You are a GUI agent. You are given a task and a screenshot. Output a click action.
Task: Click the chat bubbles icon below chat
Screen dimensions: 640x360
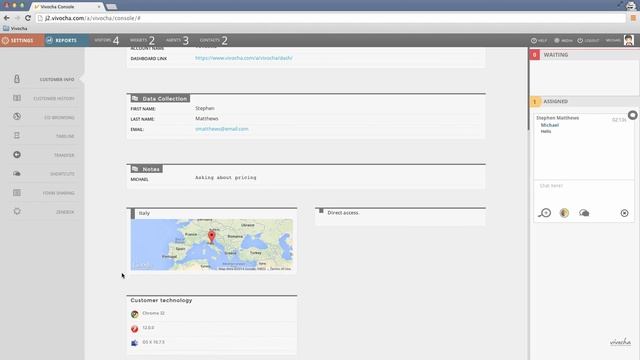coord(584,213)
